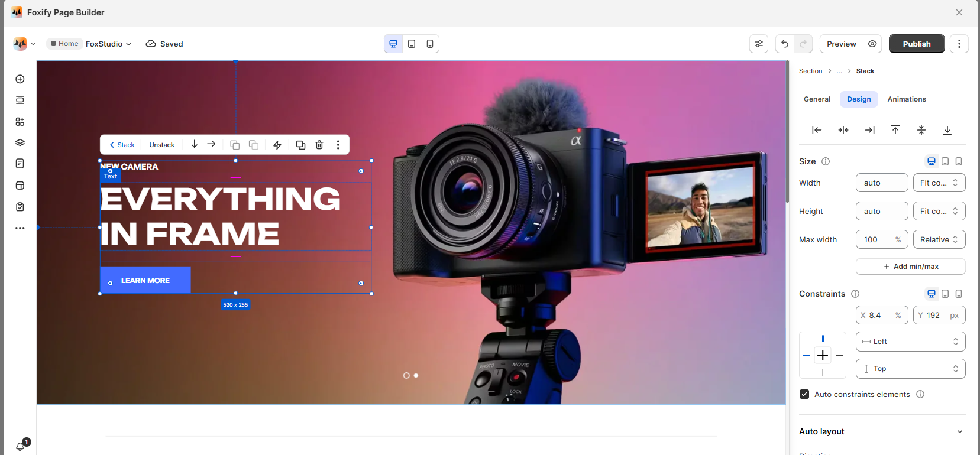This screenshot has width=980, height=455.
Task: Click the Preview button
Action: pyautogui.click(x=842, y=44)
